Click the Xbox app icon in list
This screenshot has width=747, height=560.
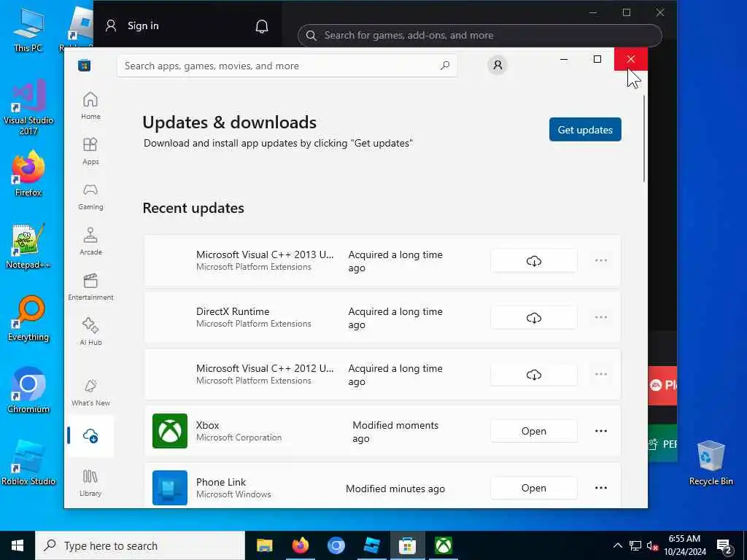point(170,431)
